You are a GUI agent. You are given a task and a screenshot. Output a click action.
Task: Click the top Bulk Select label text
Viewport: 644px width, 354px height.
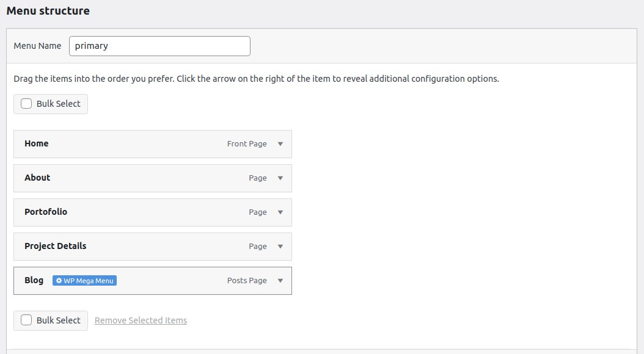[x=59, y=104]
